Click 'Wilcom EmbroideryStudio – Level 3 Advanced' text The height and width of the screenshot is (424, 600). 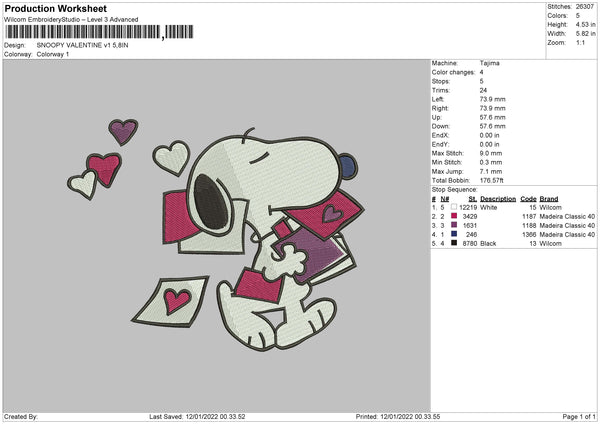click(x=71, y=20)
